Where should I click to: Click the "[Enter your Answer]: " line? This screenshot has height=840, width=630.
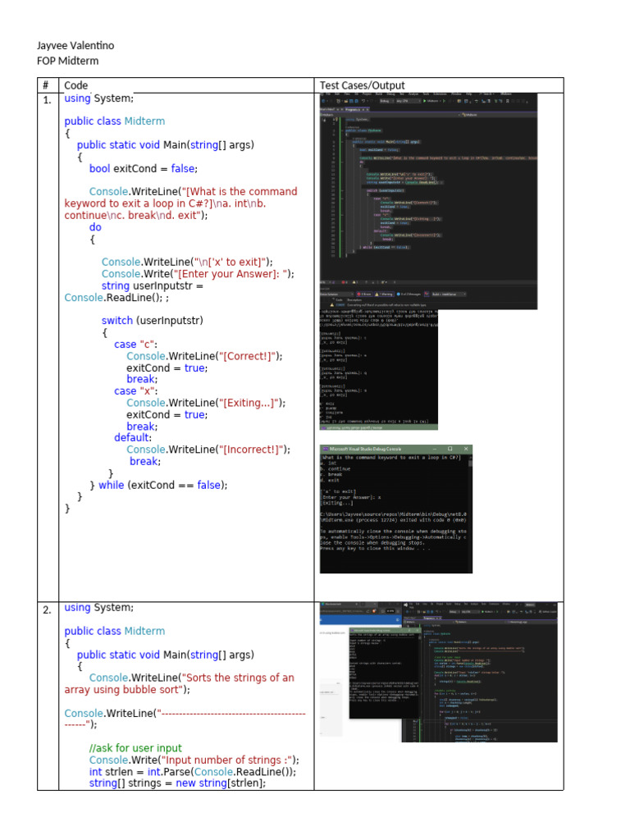tap(198, 274)
